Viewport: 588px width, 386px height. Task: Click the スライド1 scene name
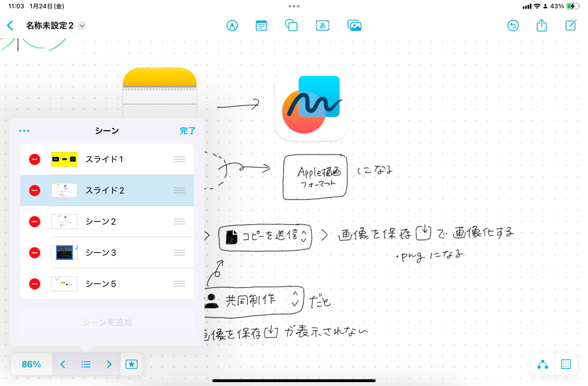(x=104, y=159)
